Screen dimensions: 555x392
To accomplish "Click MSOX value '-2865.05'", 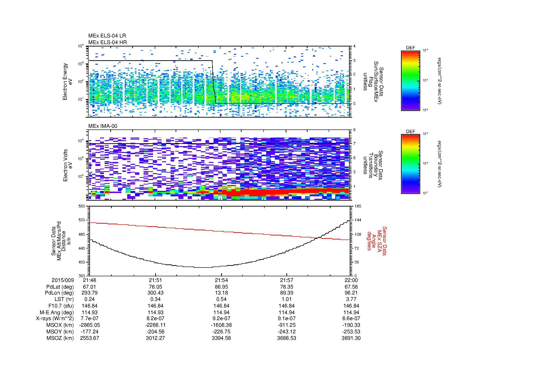I will pyautogui.click(x=89, y=325).
